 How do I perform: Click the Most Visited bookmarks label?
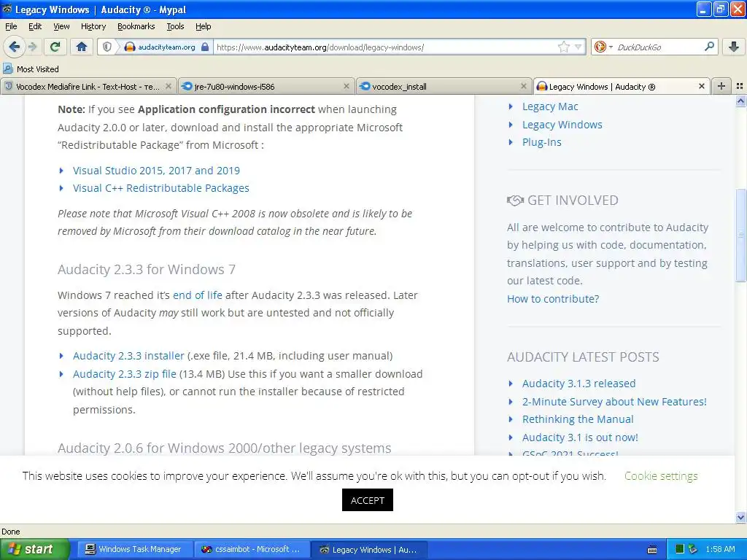(x=38, y=69)
